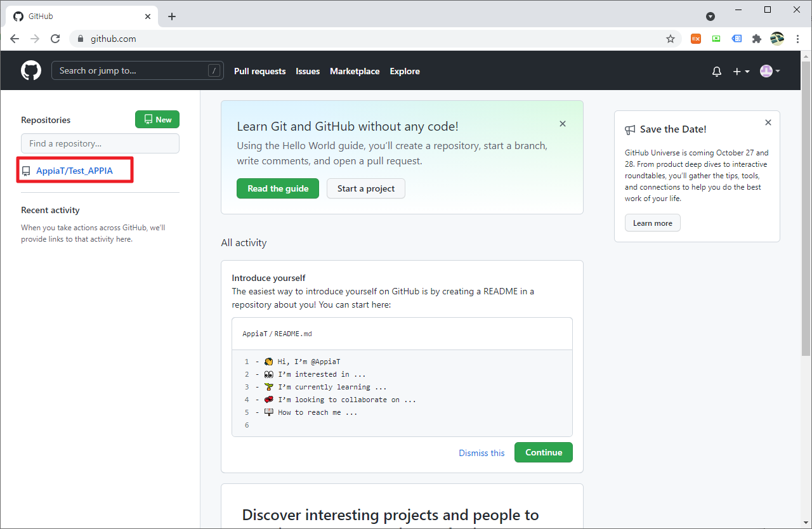Click the Read the guide button
Screen dimensions: 812x529
pos(278,188)
